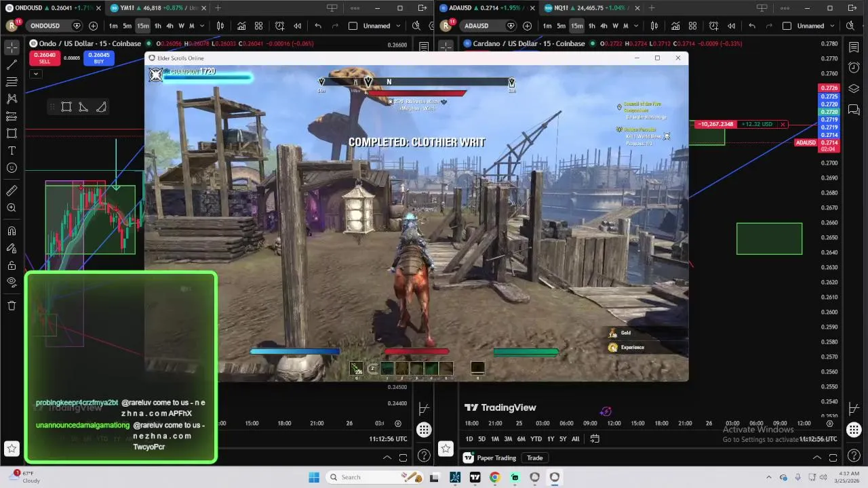The width and height of the screenshot is (868, 488).
Task: Open indicator templates grid in ONDOUSD window
Action: (258, 26)
